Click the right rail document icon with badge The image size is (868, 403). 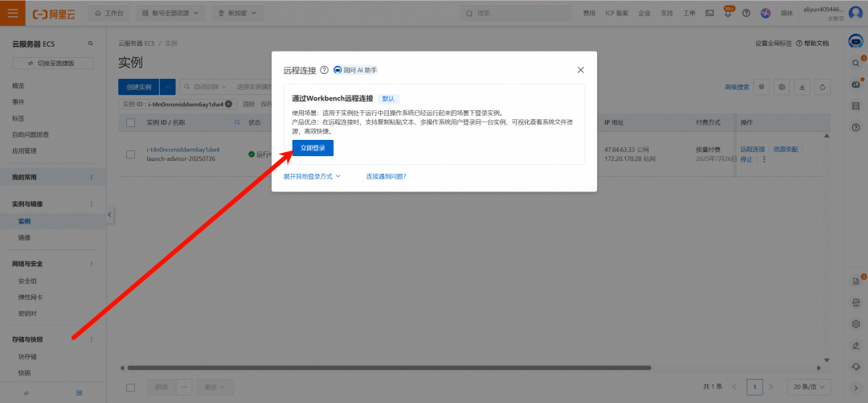[x=855, y=281]
